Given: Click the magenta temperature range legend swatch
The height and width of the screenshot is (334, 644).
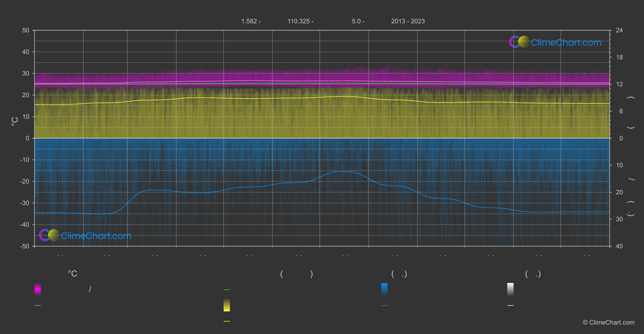Looking at the screenshot, I should pyautogui.click(x=38, y=289).
